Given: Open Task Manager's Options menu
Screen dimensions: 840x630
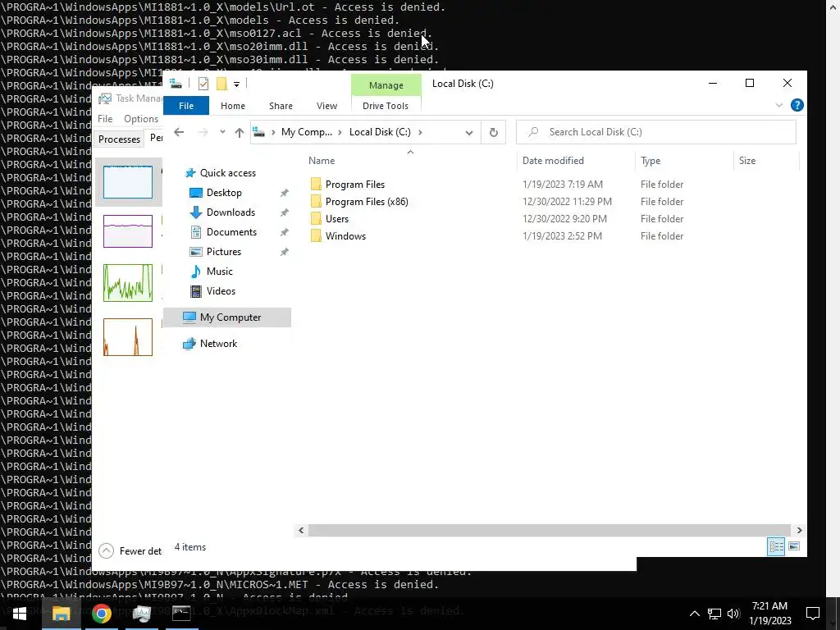Looking at the screenshot, I should point(141,119).
